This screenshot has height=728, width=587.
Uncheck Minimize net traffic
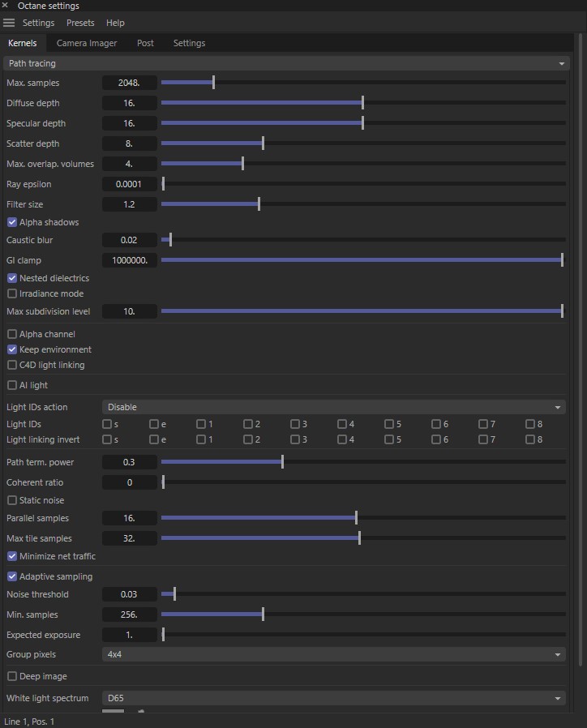tap(12, 556)
